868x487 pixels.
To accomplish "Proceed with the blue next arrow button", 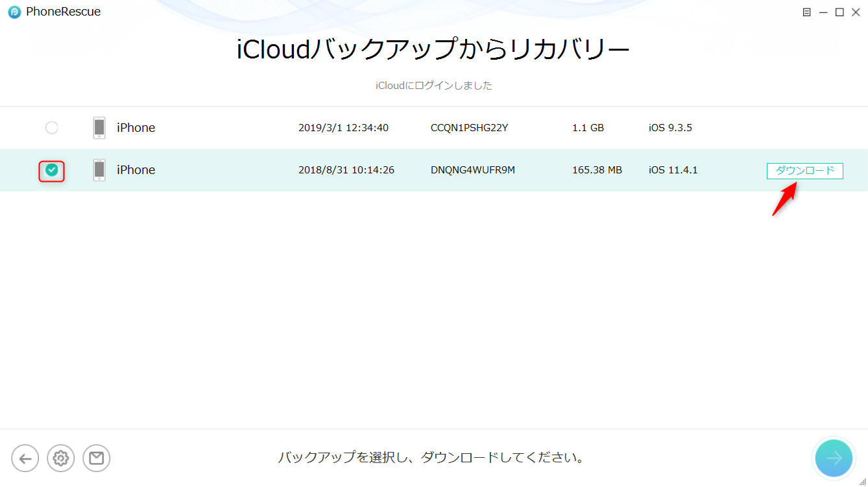I will point(834,458).
